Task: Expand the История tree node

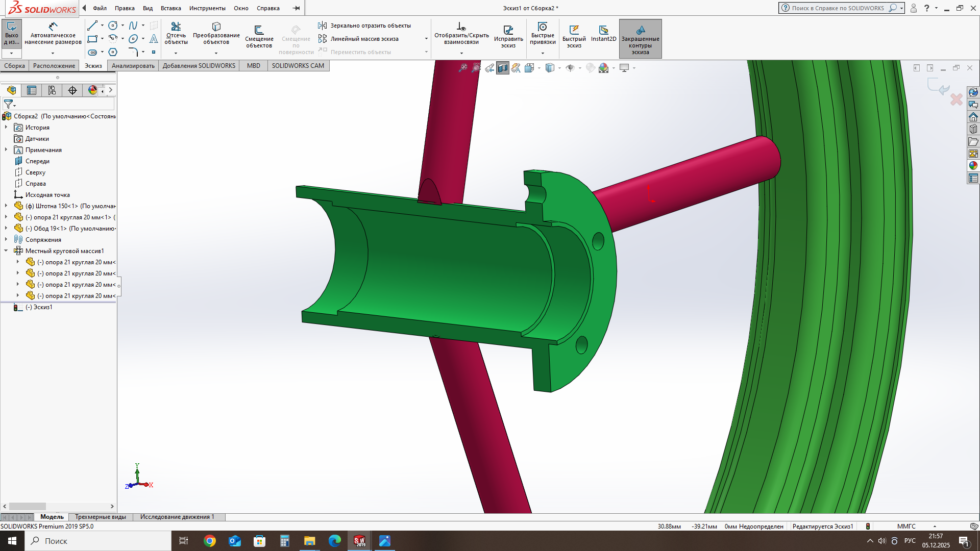Action: pyautogui.click(x=6, y=128)
